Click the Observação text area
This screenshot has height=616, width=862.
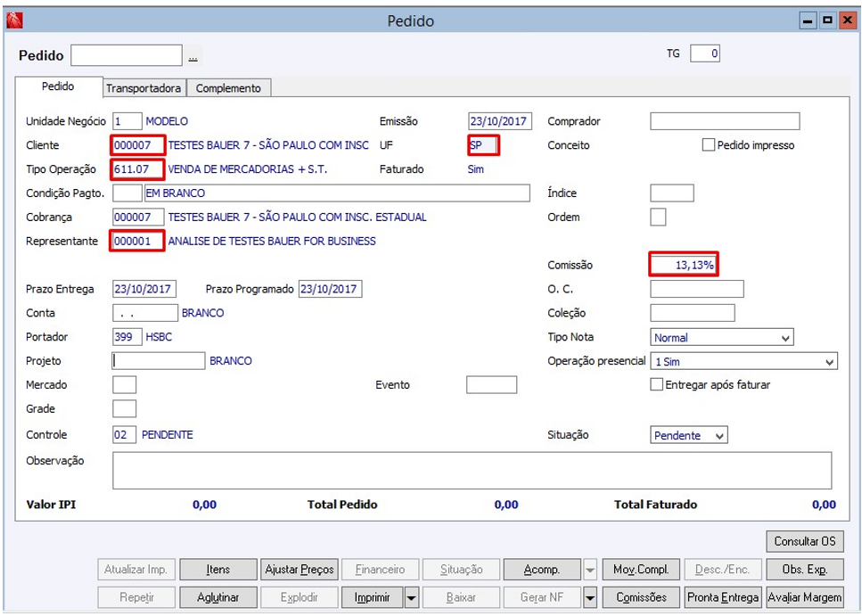point(472,471)
